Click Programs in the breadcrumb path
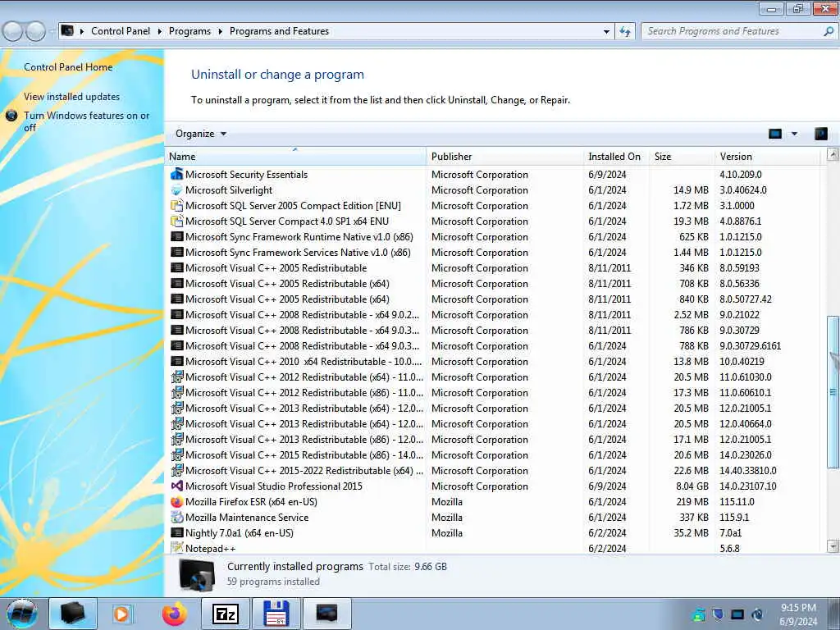The width and height of the screenshot is (840, 630). (189, 31)
